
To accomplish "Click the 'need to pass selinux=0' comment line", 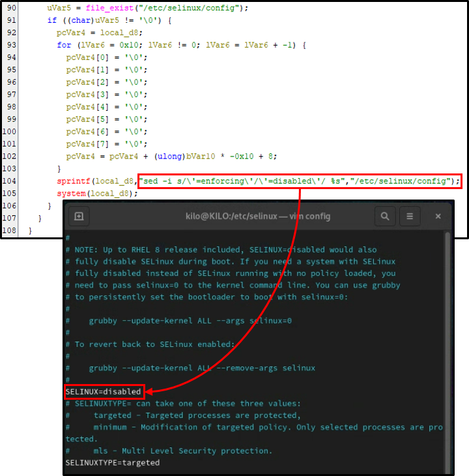I will click(233, 285).
